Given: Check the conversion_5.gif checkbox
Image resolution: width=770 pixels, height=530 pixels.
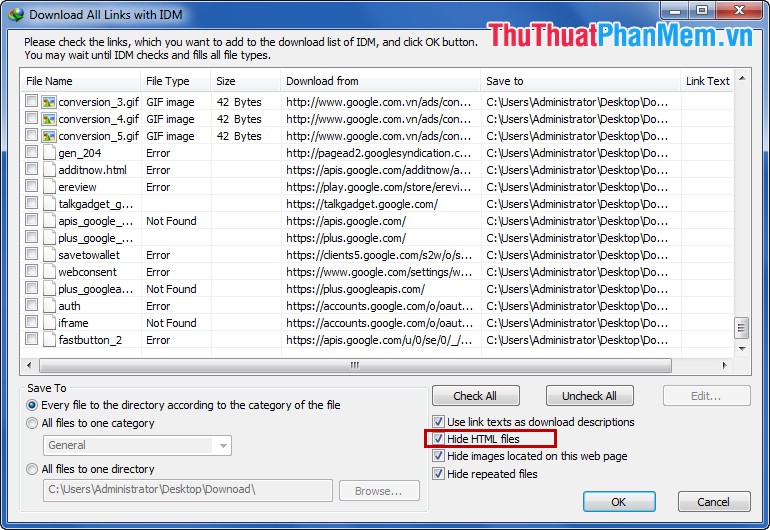Looking at the screenshot, I should (x=31, y=135).
